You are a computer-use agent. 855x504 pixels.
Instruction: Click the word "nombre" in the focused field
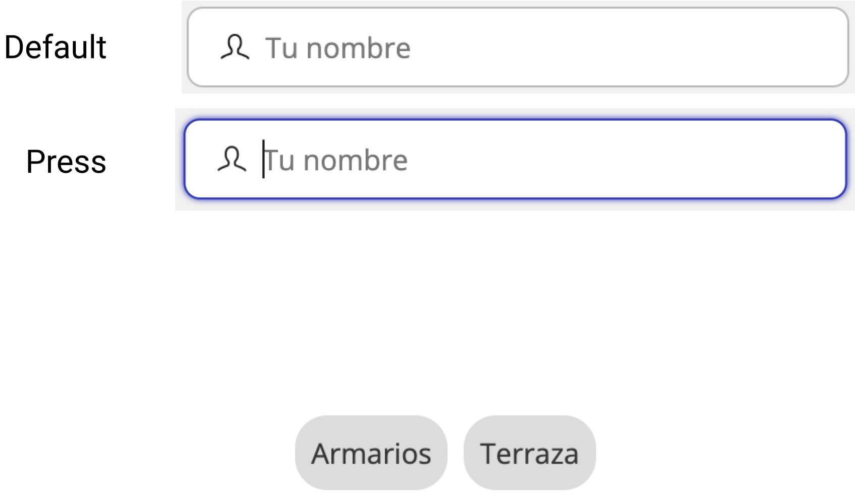click(356, 161)
